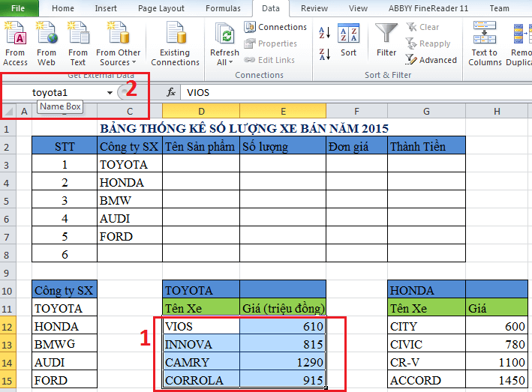Click the Select All corner button
The height and width of the screenshot is (392, 532).
point(8,111)
